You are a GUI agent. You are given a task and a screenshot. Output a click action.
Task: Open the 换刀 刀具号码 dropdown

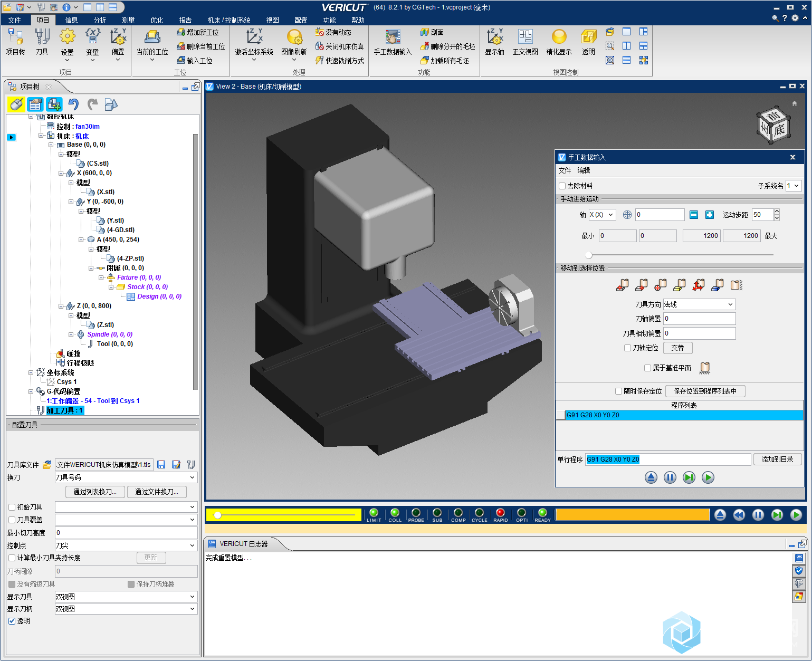click(126, 477)
